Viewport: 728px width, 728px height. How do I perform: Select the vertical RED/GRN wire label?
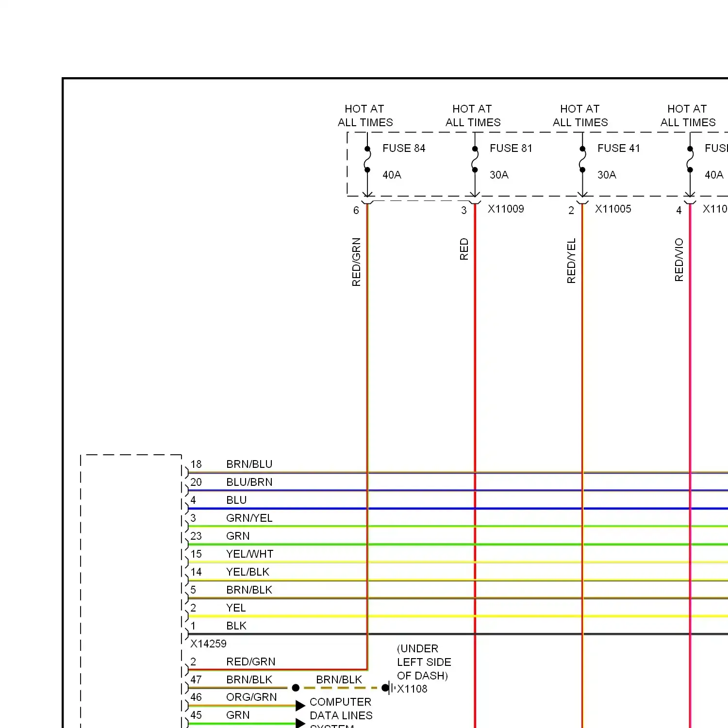pos(356,262)
